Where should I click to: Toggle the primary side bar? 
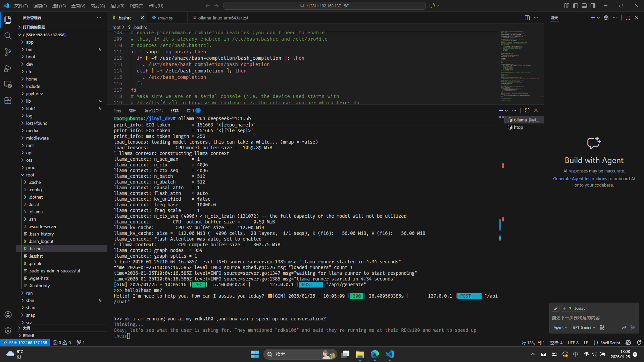576,6
